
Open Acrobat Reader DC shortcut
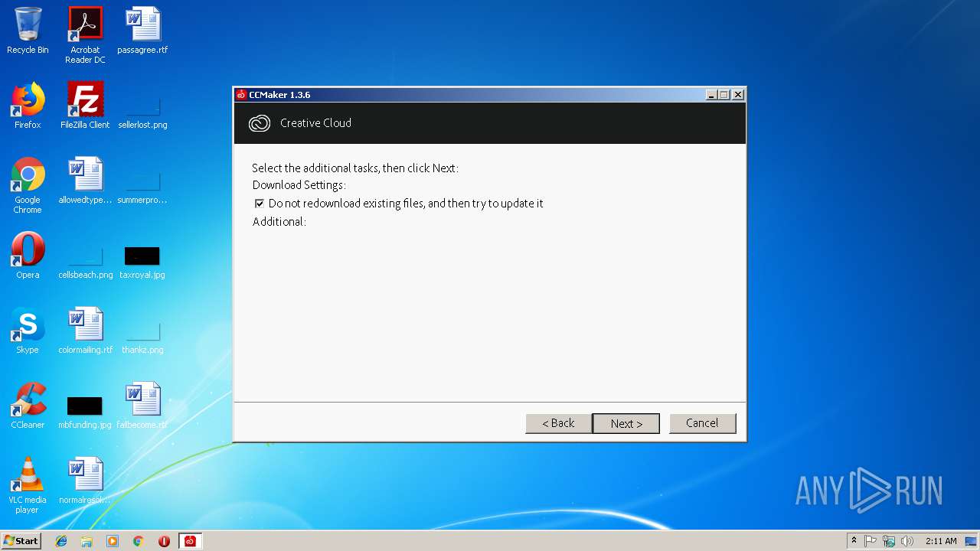[85, 35]
